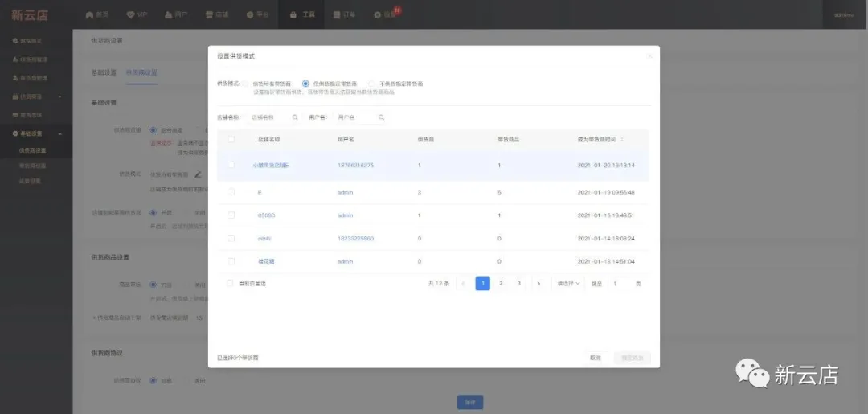Switch to 供货商设置 tab on background page
868x414 pixels.
tap(141, 72)
